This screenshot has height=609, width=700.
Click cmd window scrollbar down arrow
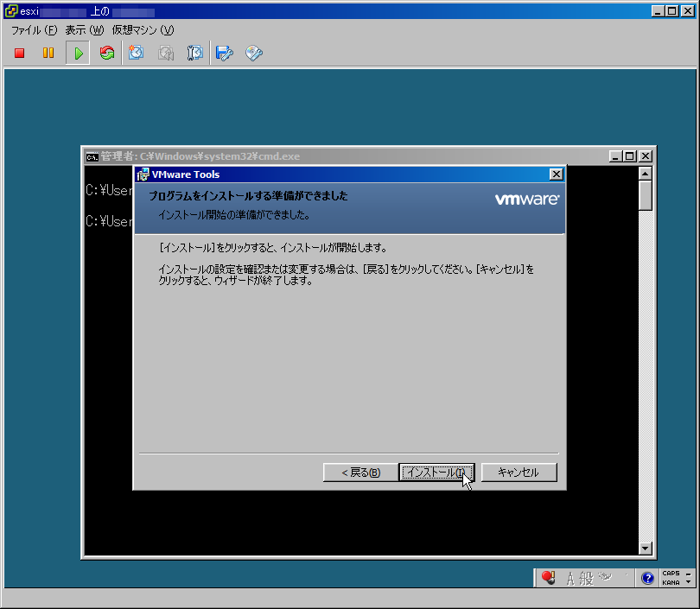[x=645, y=549]
